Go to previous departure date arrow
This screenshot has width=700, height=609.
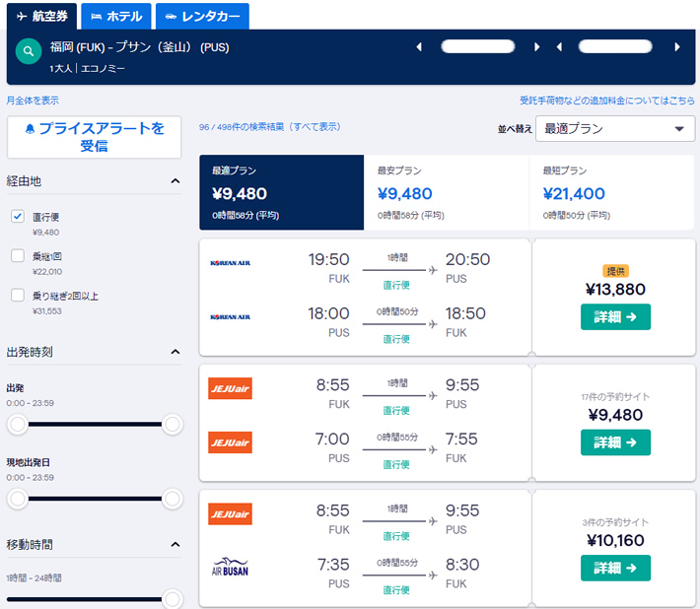tap(419, 47)
